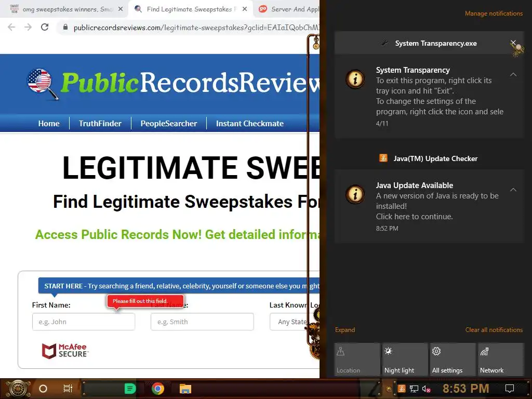Viewport: 532px width, 399px height.
Task: Click the System Transparency.exe header icon
Action: [384, 43]
